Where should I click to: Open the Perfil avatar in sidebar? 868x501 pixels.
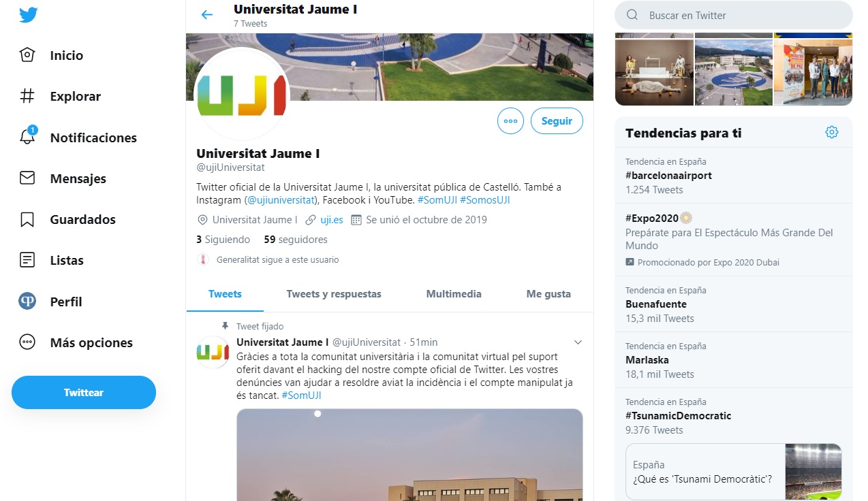[x=27, y=301]
